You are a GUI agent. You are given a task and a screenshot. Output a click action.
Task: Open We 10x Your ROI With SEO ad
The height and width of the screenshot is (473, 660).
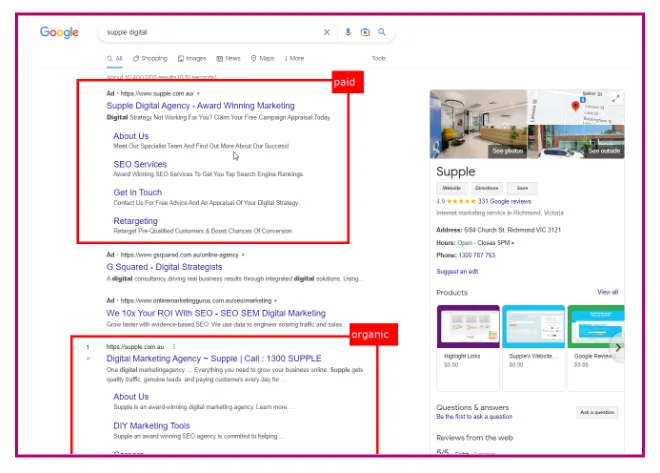216,313
